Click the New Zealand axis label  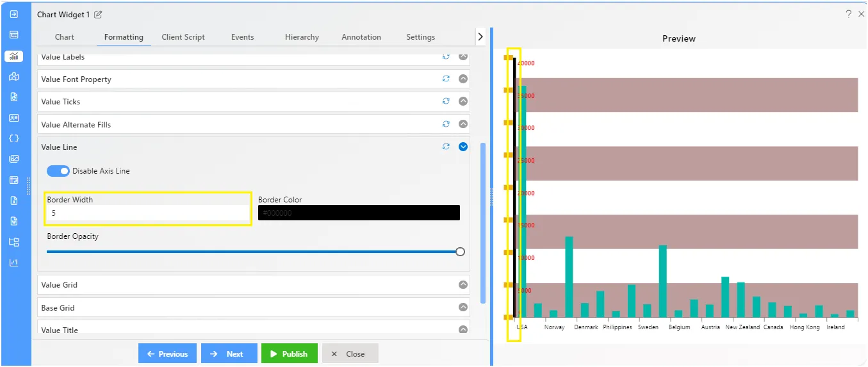pos(742,327)
